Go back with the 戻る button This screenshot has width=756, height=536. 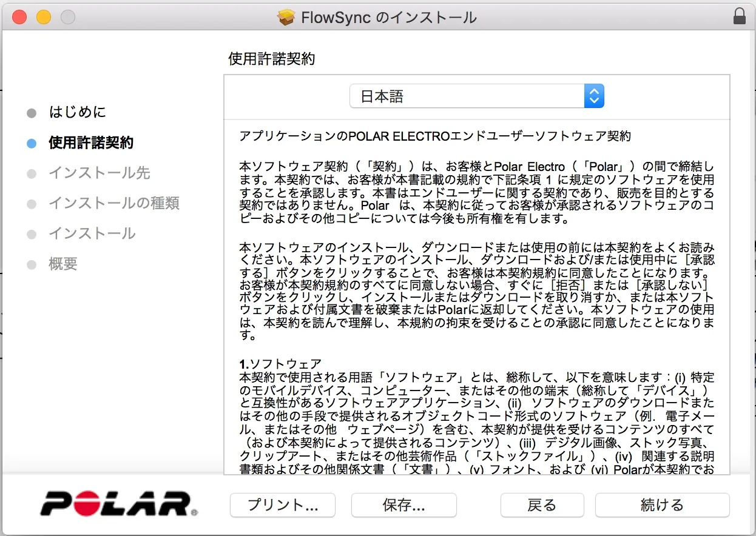[x=542, y=505]
